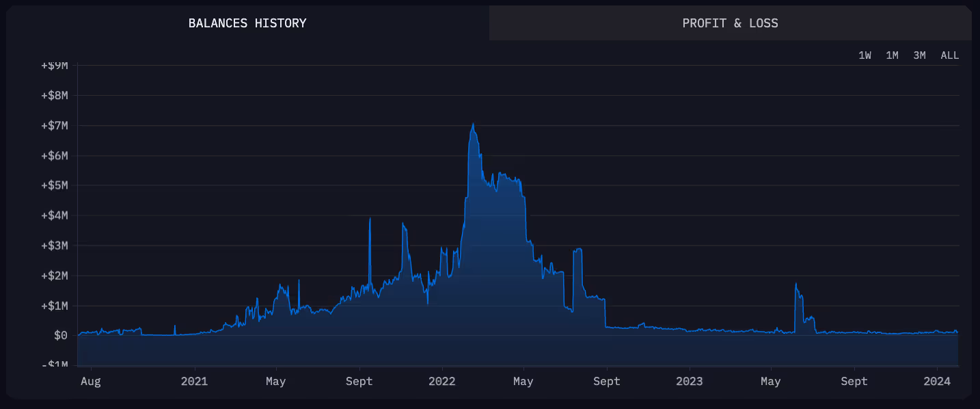Click the spike near Sept 2021 on chart
The image size is (980, 409).
click(x=371, y=220)
